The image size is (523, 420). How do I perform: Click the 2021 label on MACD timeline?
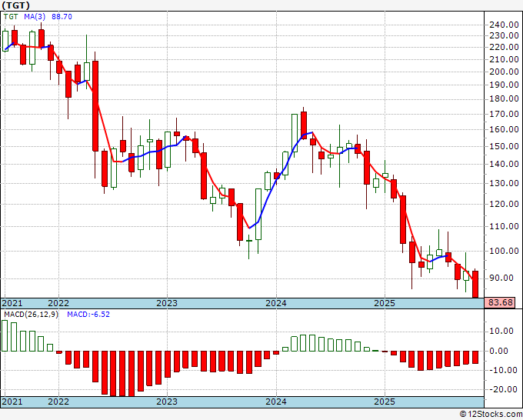coord(12,402)
